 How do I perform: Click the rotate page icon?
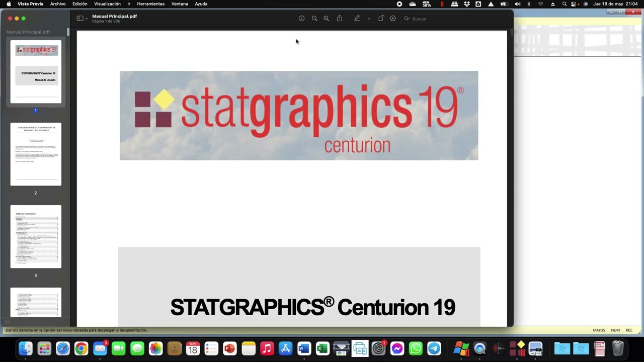pos(381,19)
